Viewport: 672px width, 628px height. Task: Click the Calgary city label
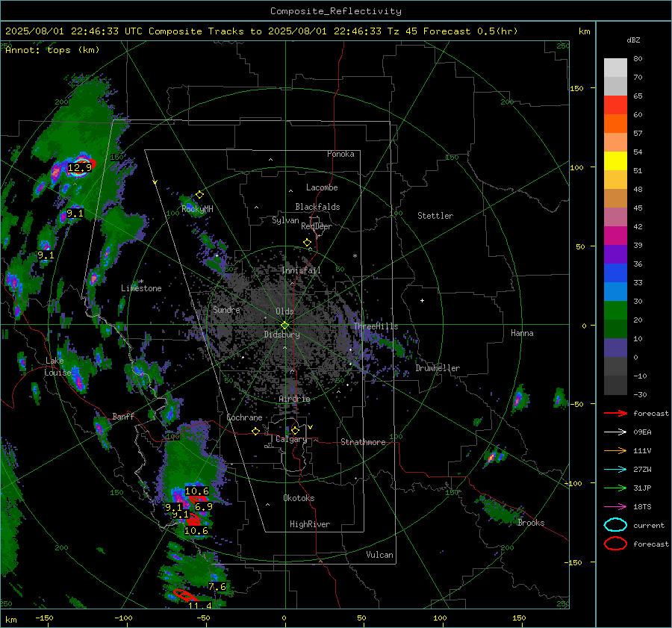coord(291,439)
